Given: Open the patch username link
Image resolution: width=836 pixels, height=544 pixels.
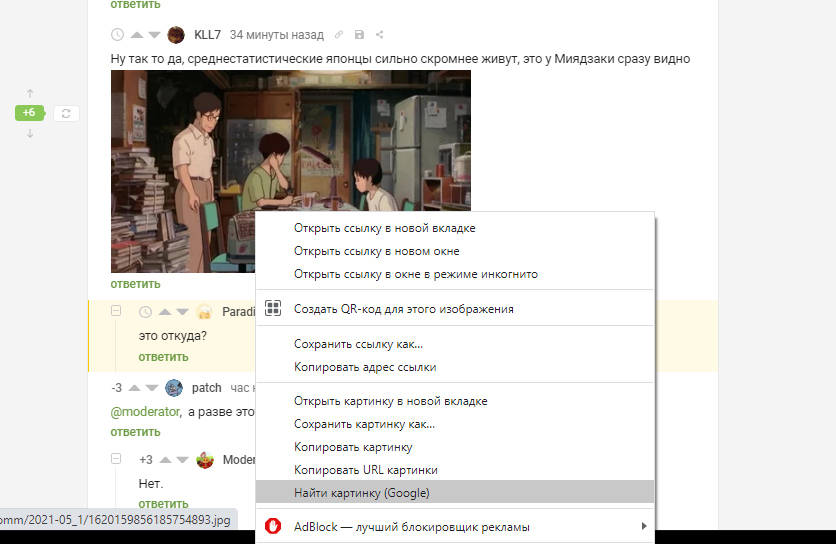Looking at the screenshot, I should point(206,388).
